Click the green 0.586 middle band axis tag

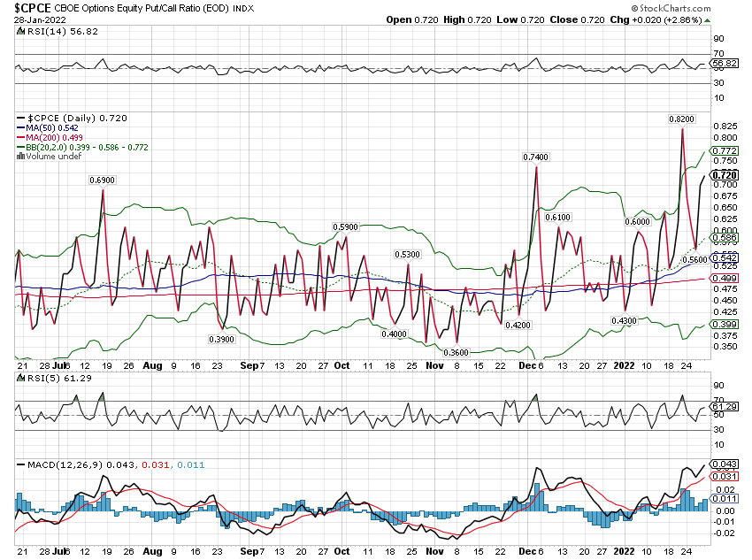(x=725, y=238)
